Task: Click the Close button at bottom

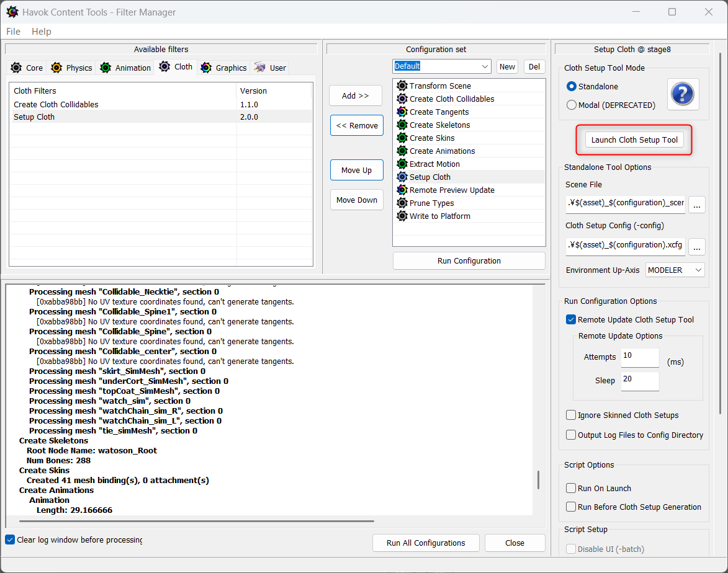Action: click(515, 543)
